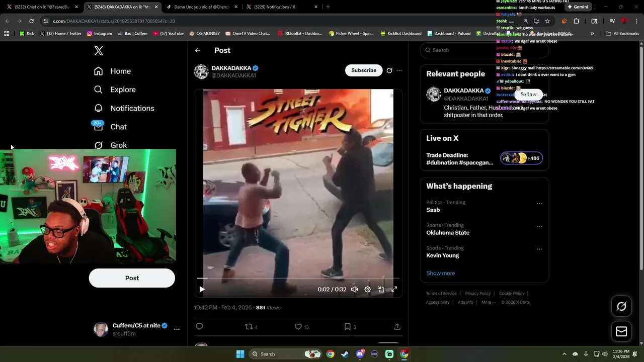The height and width of the screenshot is (362, 644).
Task: Open the post's more options ellipsis
Action: (x=399, y=70)
